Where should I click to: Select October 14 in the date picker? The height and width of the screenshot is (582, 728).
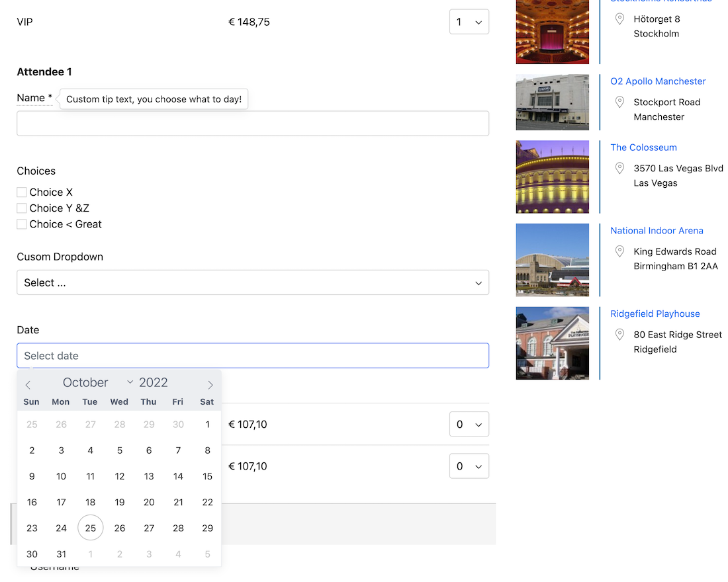[x=178, y=476]
